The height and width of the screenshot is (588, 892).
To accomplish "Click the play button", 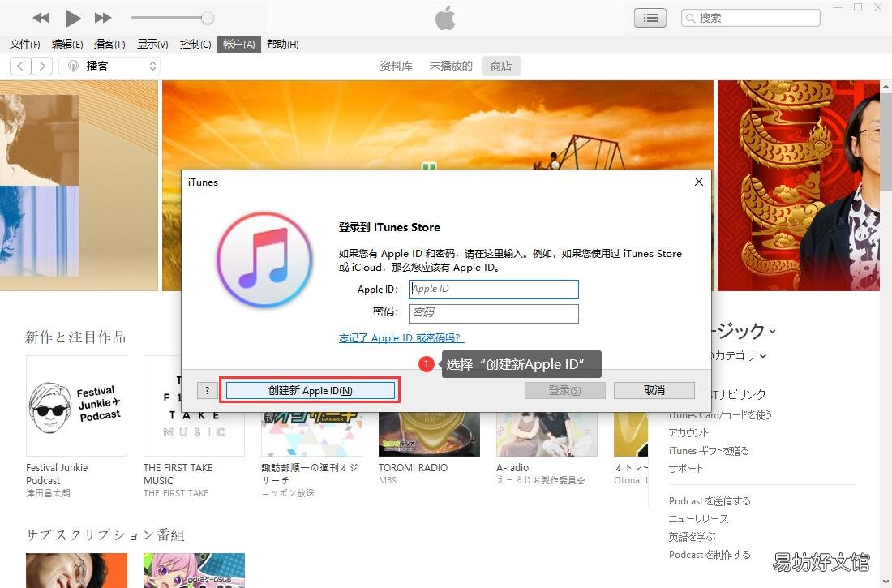I will (x=72, y=18).
